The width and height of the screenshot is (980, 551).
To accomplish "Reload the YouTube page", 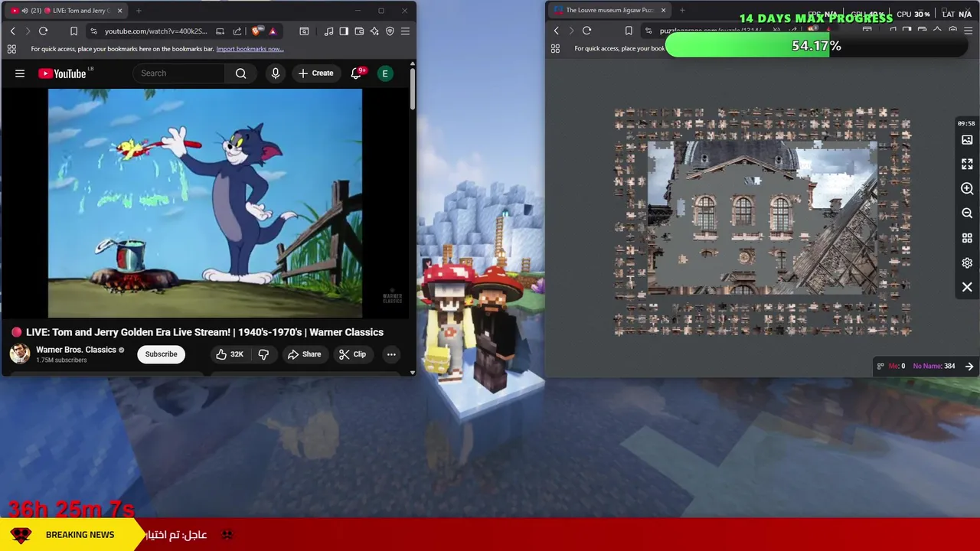I will [x=44, y=31].
